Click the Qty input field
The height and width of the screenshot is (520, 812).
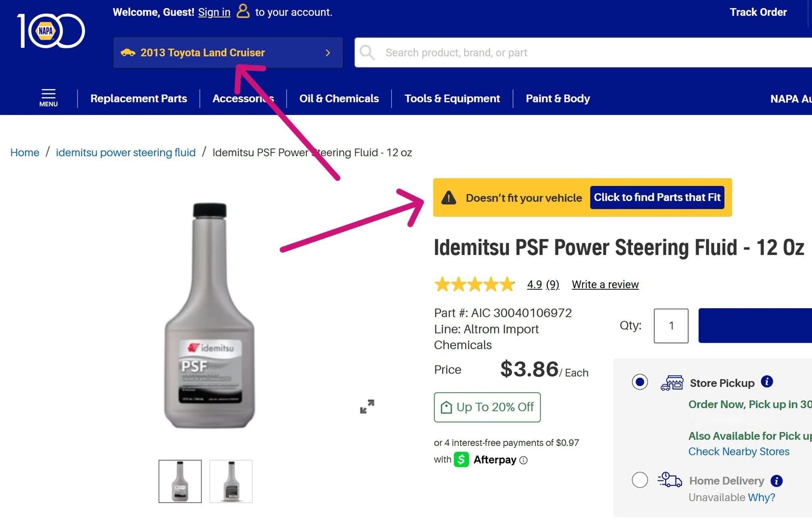pos(671,326)
